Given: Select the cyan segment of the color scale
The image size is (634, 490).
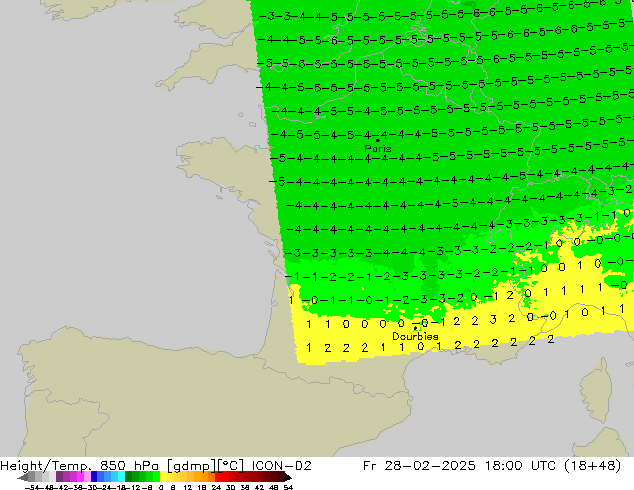Looking at the screenshot, I should 121,477.
